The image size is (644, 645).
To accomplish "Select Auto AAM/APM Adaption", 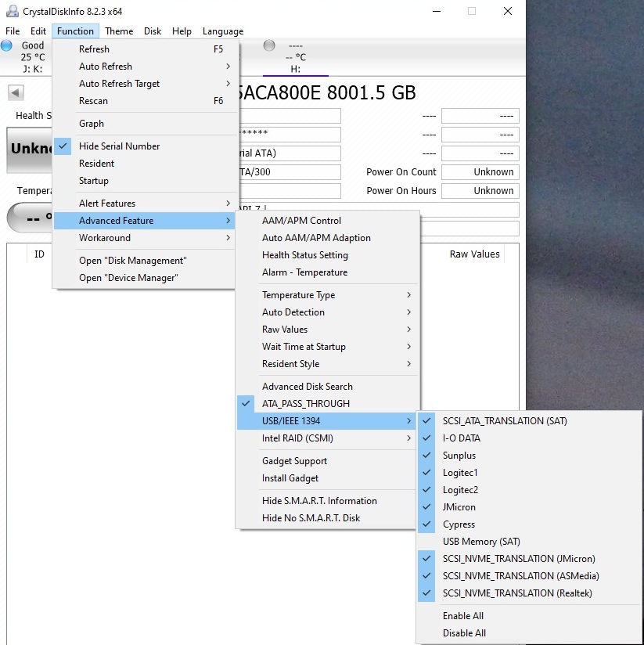I will pos(328,238).
